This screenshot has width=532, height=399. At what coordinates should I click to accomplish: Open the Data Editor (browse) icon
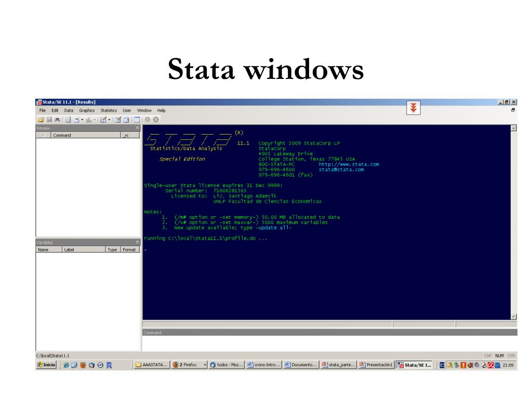126,119
